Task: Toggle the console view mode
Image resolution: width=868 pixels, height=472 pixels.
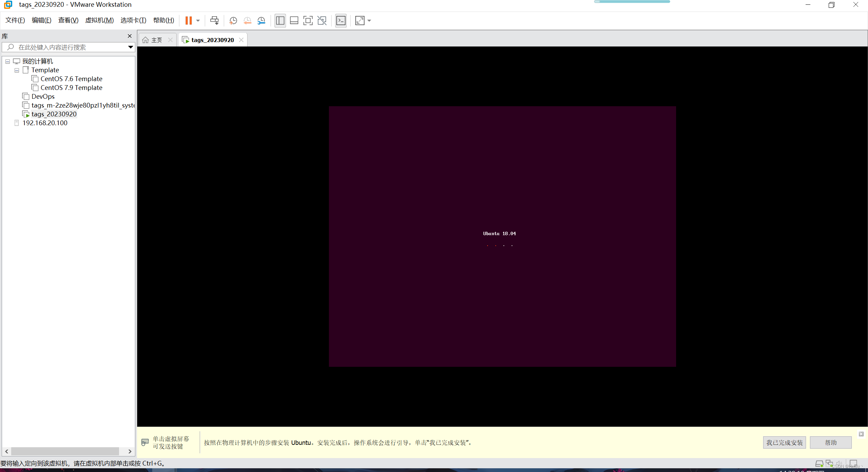Action: point(341,20)
